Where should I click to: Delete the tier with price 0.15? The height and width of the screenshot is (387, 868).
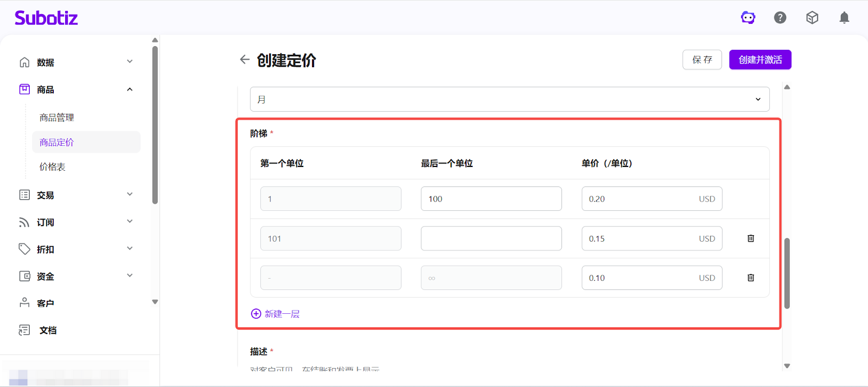[751, 238]
